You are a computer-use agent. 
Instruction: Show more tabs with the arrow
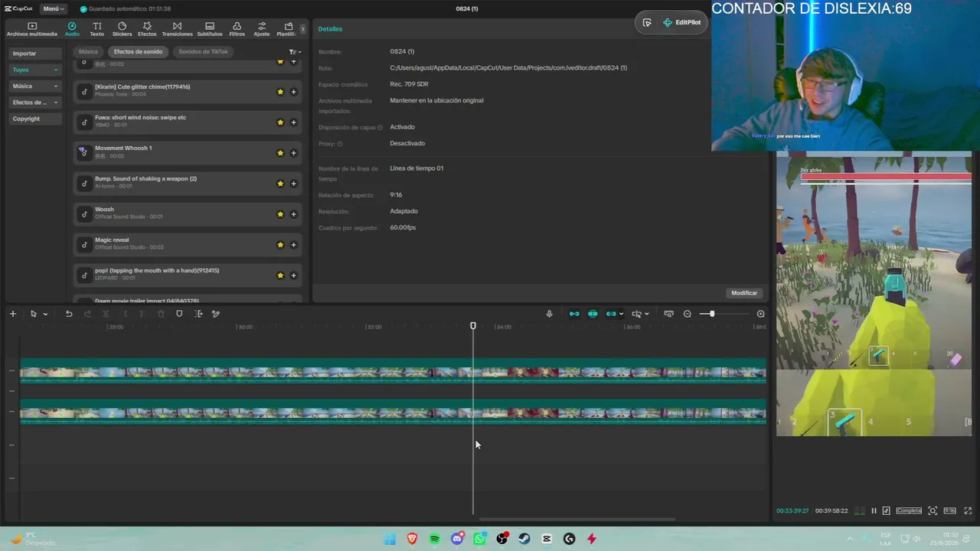[302, 29]
